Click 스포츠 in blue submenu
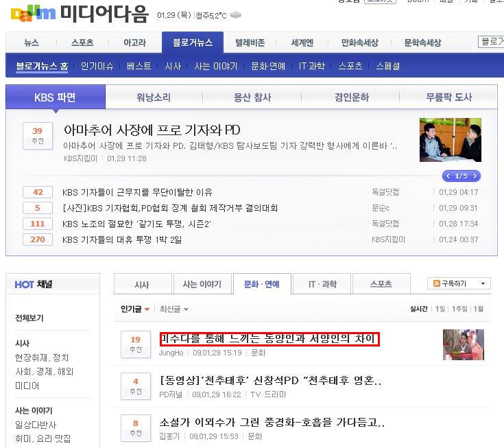The image size is (504, 448). 350,67
